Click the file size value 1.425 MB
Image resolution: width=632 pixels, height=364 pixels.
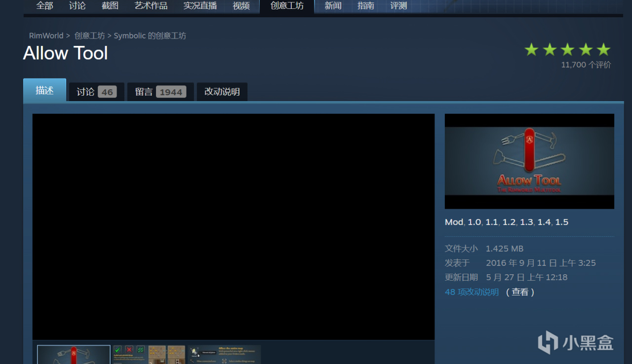point(505,249)
